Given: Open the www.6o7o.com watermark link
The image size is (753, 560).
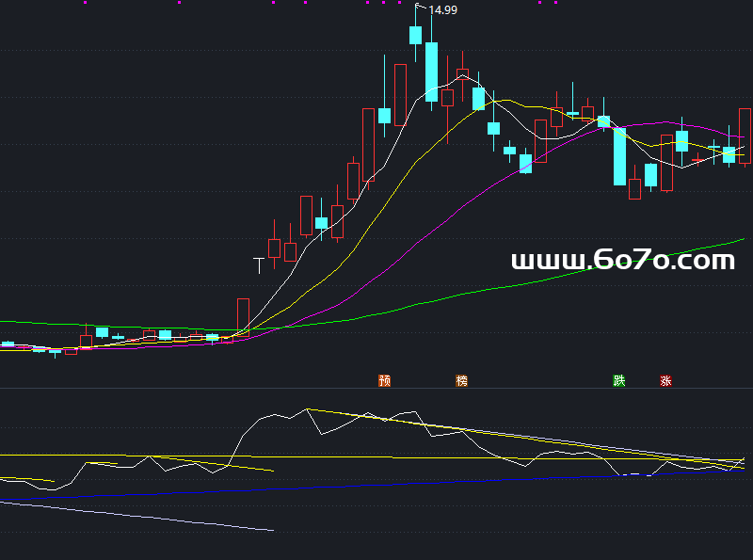Looking at the screenshot, I should click(622, 260).
